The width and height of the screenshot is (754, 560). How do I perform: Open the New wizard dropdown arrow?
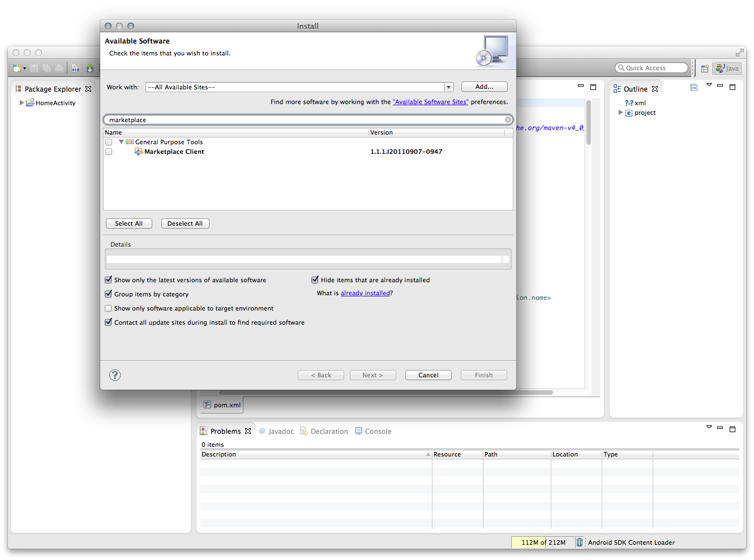24,69
